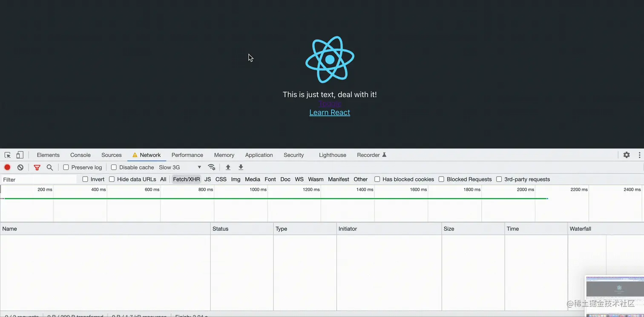The image size is (644, 317).
Task: Check 3rd-party requests option
Action: pyautogui.click(x=499, y=179)
